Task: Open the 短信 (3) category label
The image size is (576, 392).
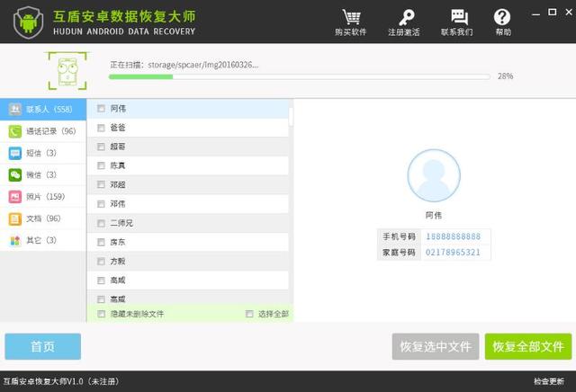Action: [x=41, y=153]
